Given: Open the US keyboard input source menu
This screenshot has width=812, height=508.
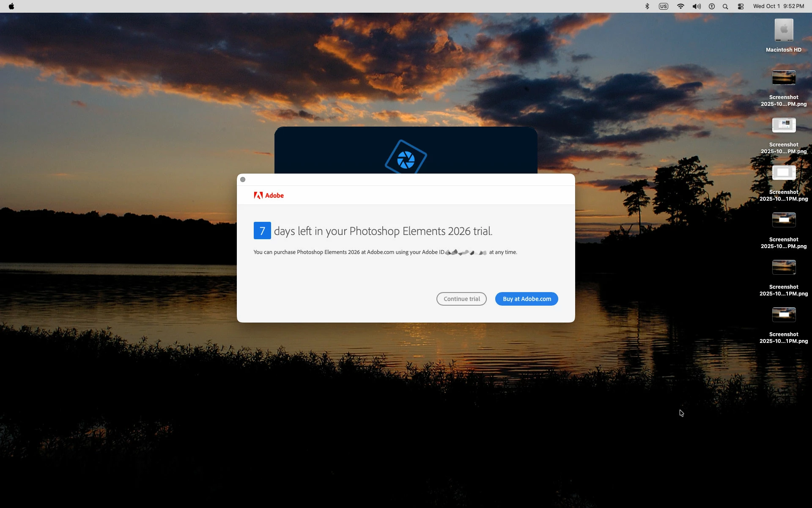Looking at the screenshot, I should (663, 6).
